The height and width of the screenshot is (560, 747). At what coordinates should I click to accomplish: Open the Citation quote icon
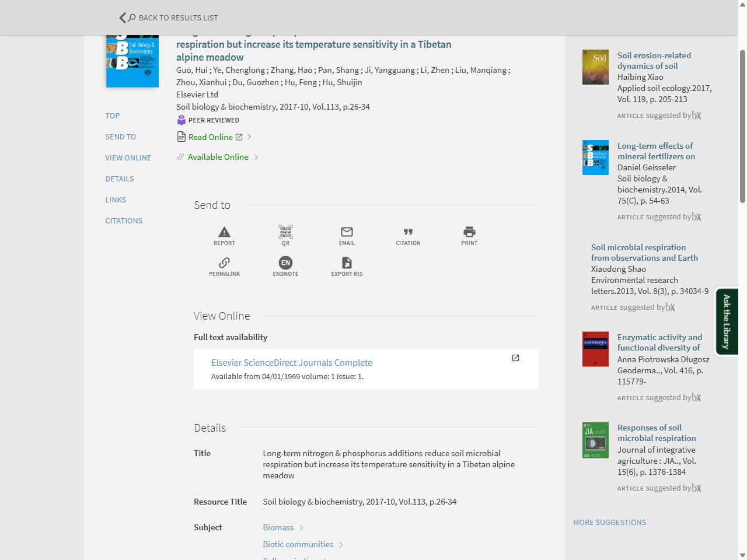tap(408, 232)
